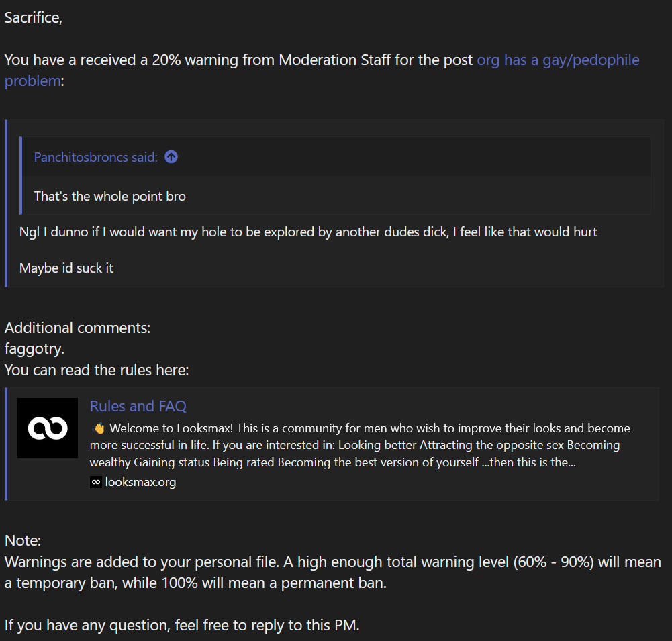Open the linked post title after "for the post"

tap(322, 70)
